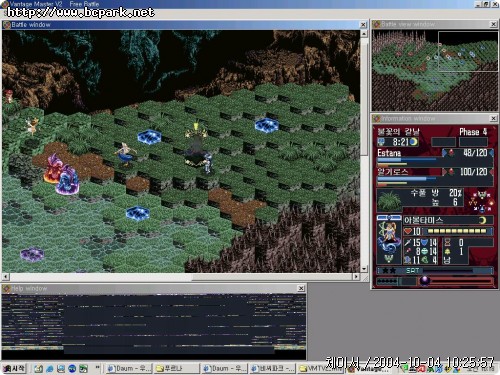Switch to the VMTV folder taskbar button
The image size is (500, 375).
320,368
